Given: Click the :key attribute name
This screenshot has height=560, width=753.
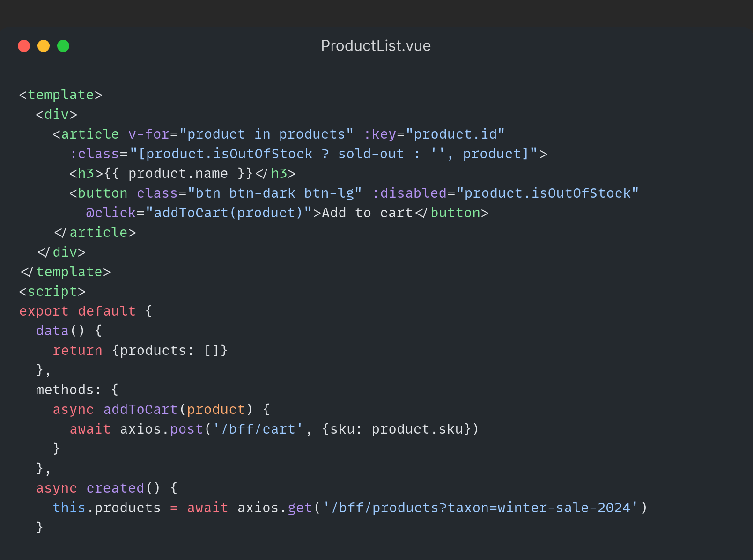Looking at the screenshot, I should pos(380,134).
